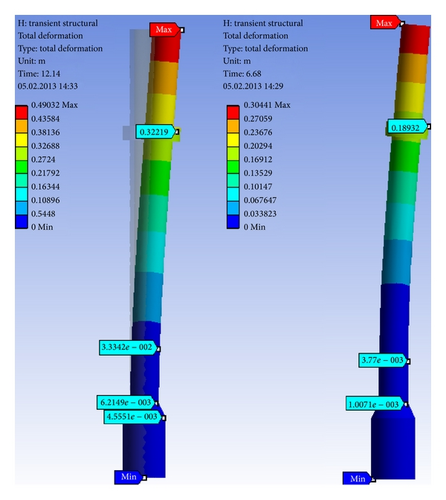The width and height of the screenshot is (446, 500).
Task: Select the blue Min label on left tower
Action: click(x=129, y=477)
